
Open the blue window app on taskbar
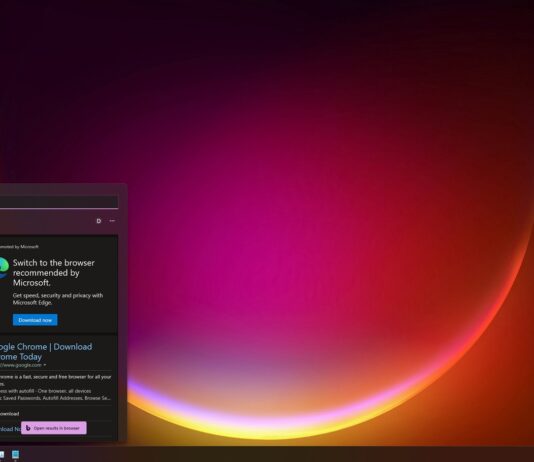point(15,455)
